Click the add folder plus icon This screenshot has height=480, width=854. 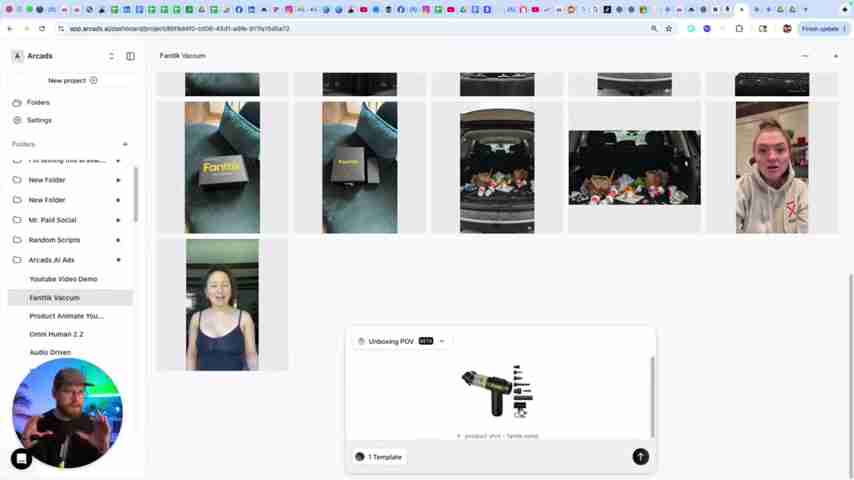click(125, 144)
